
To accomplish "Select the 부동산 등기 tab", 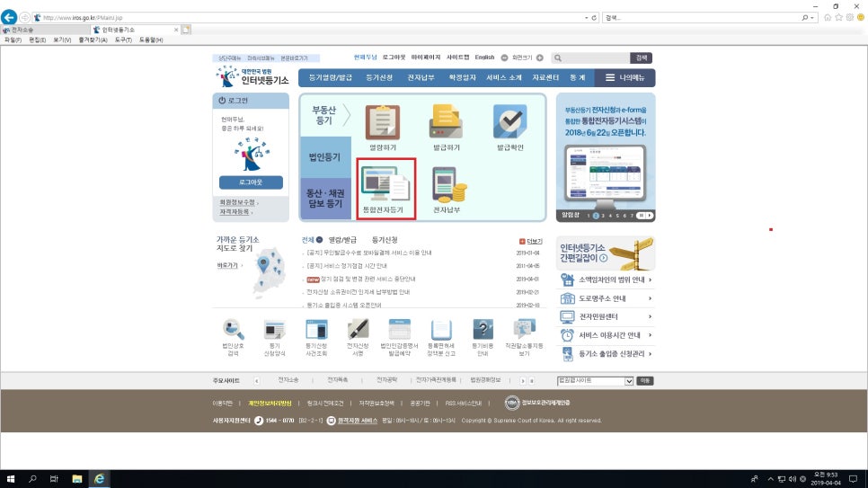I will click(325, 115).
